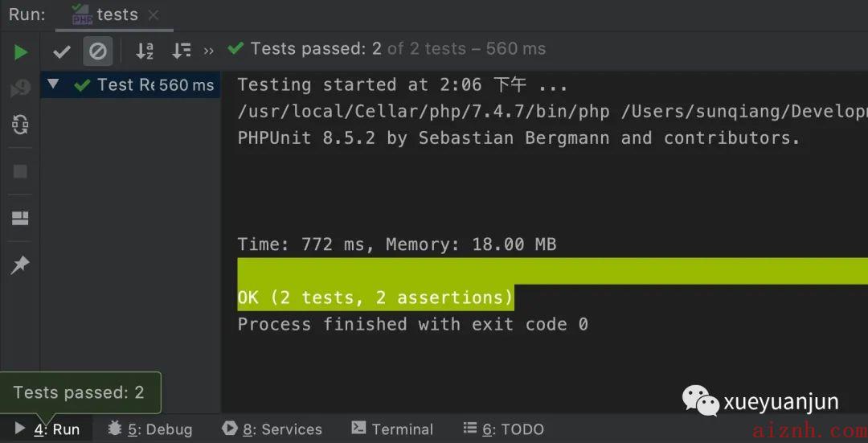Click the stop process square icon
Screen dimensions: 868x443
[20, 172]
